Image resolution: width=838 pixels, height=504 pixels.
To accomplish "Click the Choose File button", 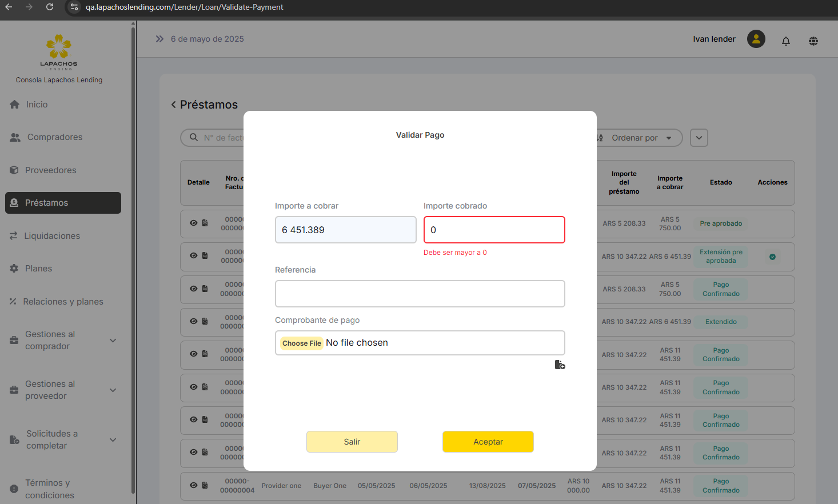I will pos(301,343).
